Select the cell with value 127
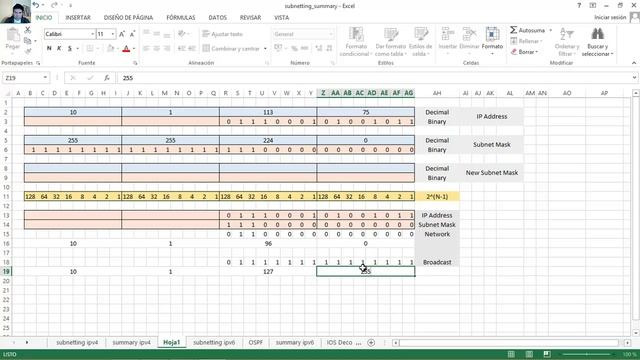This screenshot has width=640, height=360. 268,271
